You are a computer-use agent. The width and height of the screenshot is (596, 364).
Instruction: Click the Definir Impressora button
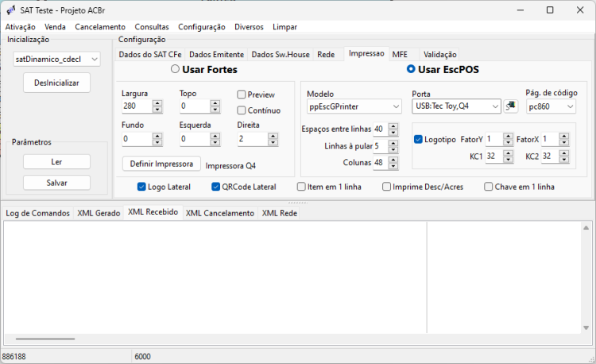(x=161, y=164)
